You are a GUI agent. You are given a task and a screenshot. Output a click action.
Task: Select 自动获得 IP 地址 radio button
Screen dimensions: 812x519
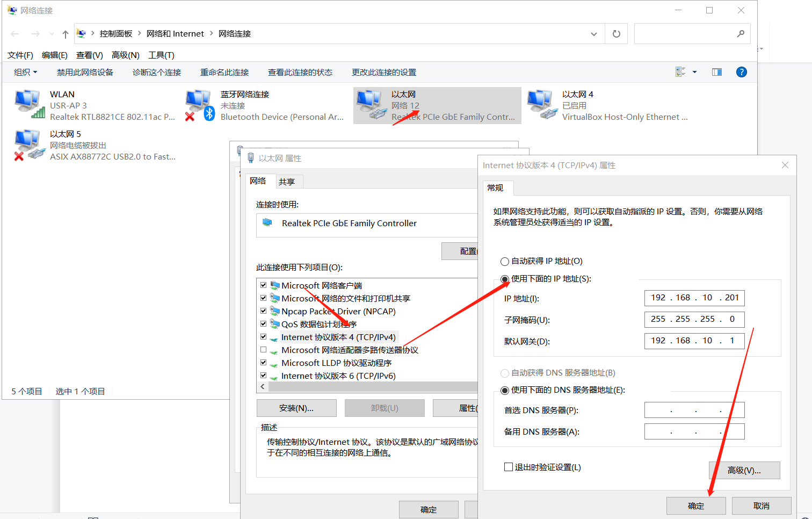click(x=505, y=262)
